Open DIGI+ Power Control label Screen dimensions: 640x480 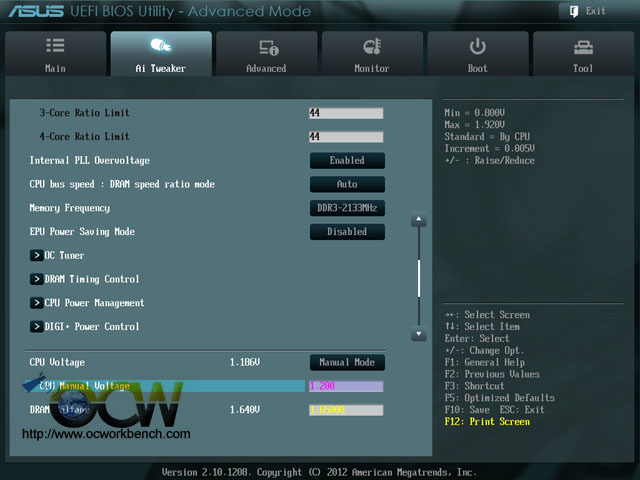(92, 327)
